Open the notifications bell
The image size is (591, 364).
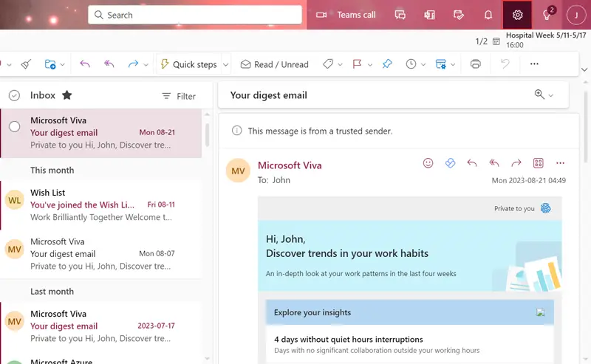pos(488,15)
